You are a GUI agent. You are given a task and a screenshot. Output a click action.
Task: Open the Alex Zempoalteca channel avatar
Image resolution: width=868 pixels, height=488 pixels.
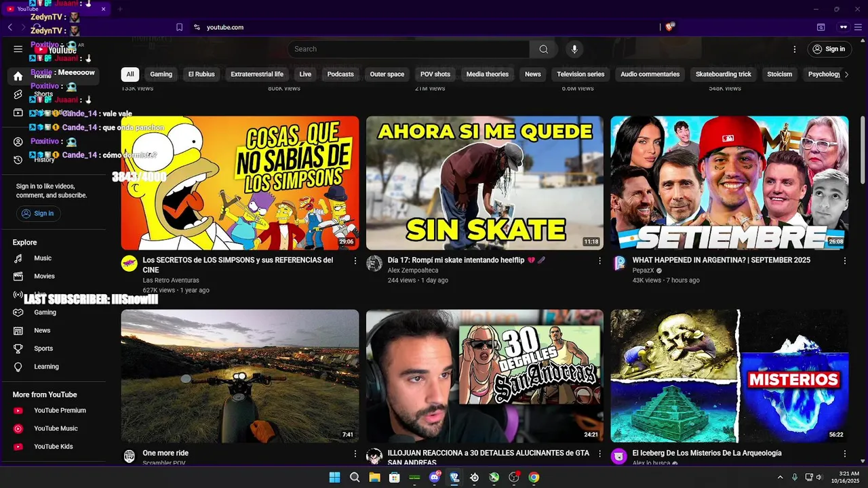pos(374,264)
